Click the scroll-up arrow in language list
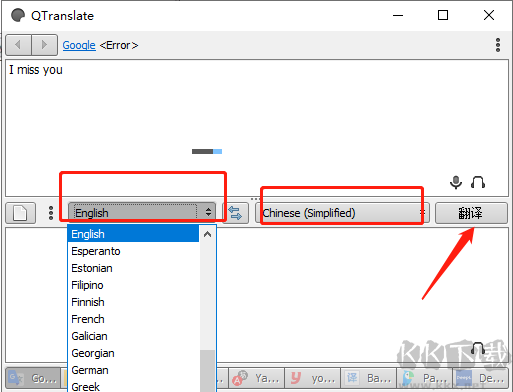 pos(207,234)
